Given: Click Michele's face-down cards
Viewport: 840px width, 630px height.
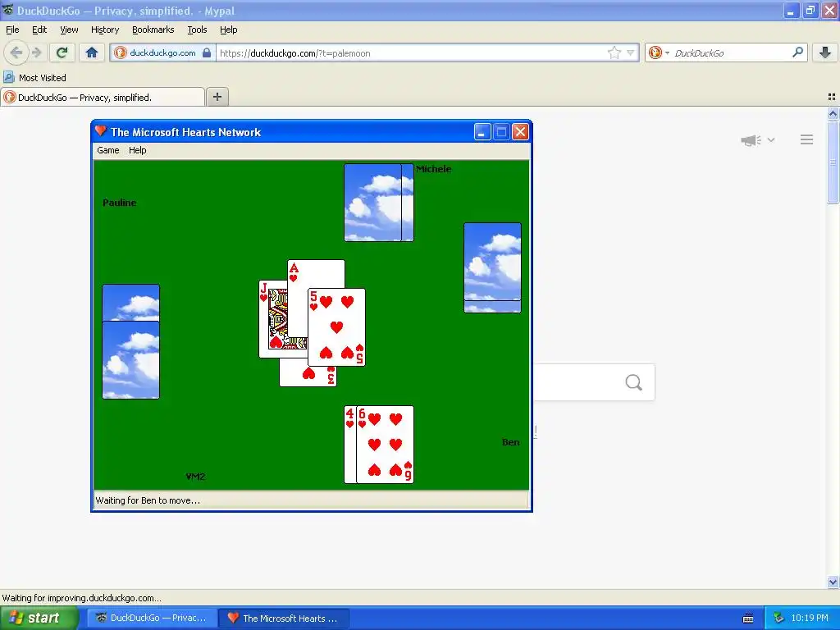Looking at the screenshot, I should (x=379, y=203).
